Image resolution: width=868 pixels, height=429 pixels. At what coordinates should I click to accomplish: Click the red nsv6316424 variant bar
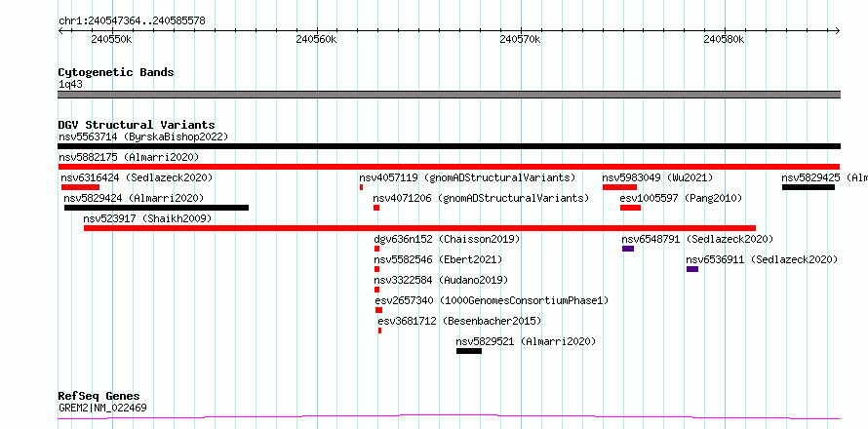click(x=80, y=187)
